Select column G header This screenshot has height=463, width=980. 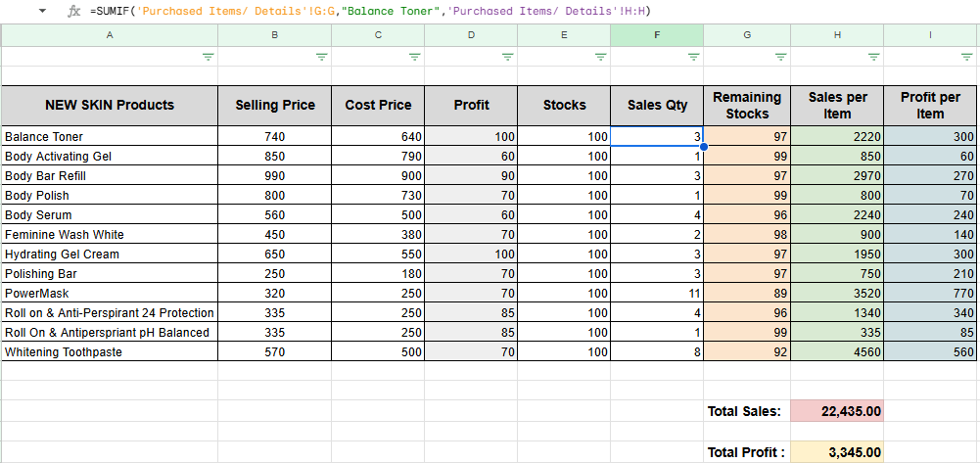pos(747,35)
